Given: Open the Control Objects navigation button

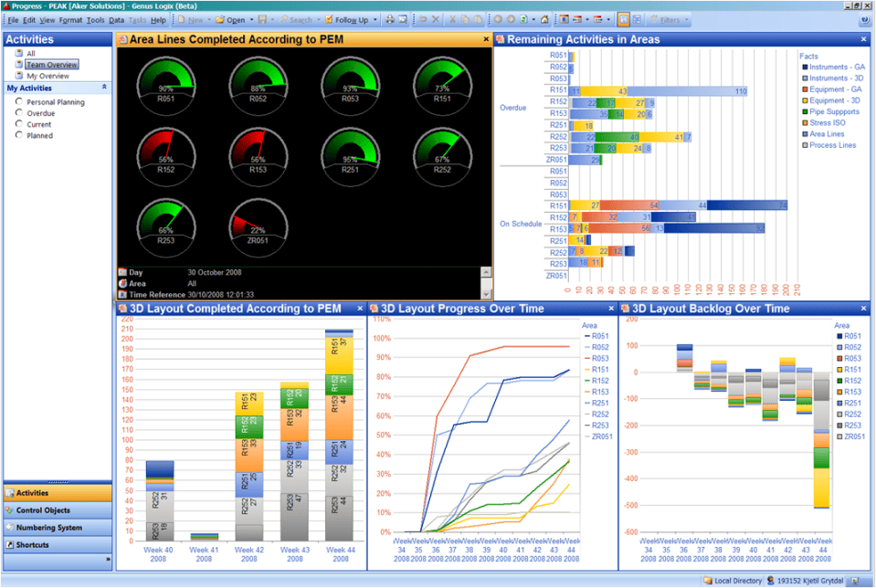Looking at the screenshot, I should click(x=58, y=510).
